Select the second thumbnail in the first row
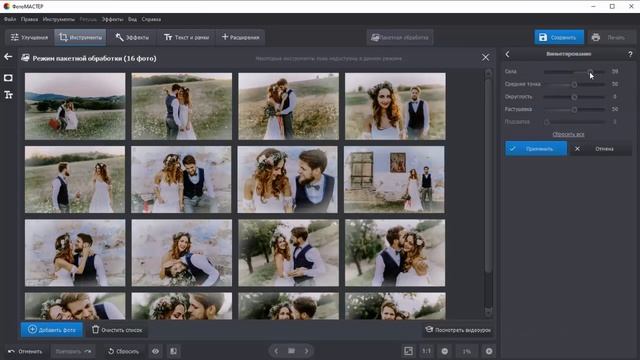The height and width of the screenshot is (360, 640). click(x=182, y=107)
